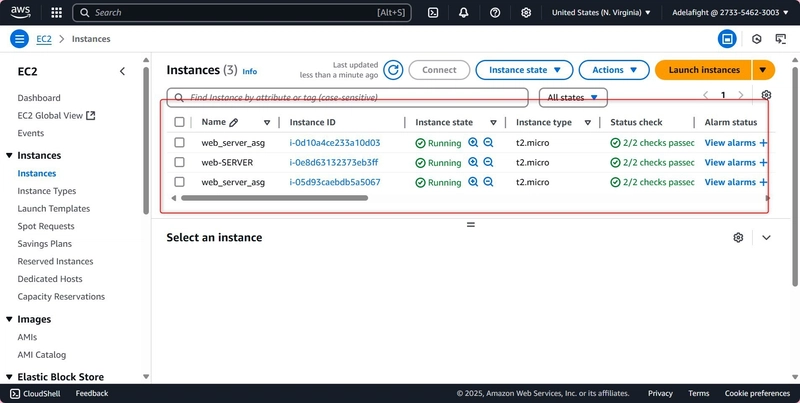This screenshot has height=403, width=800.
Task: Open Launch instances split arrow
Action: coord(763,70)
